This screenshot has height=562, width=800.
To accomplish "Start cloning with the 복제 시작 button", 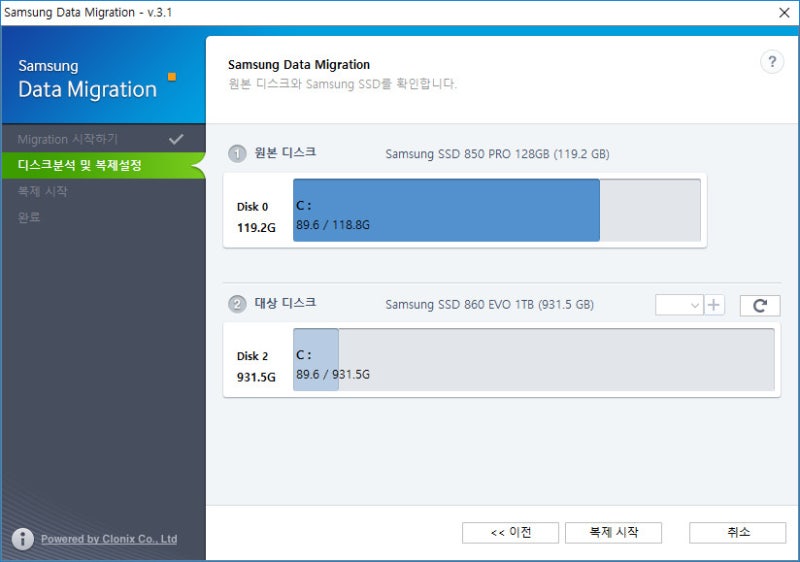I will coord(613,532).
